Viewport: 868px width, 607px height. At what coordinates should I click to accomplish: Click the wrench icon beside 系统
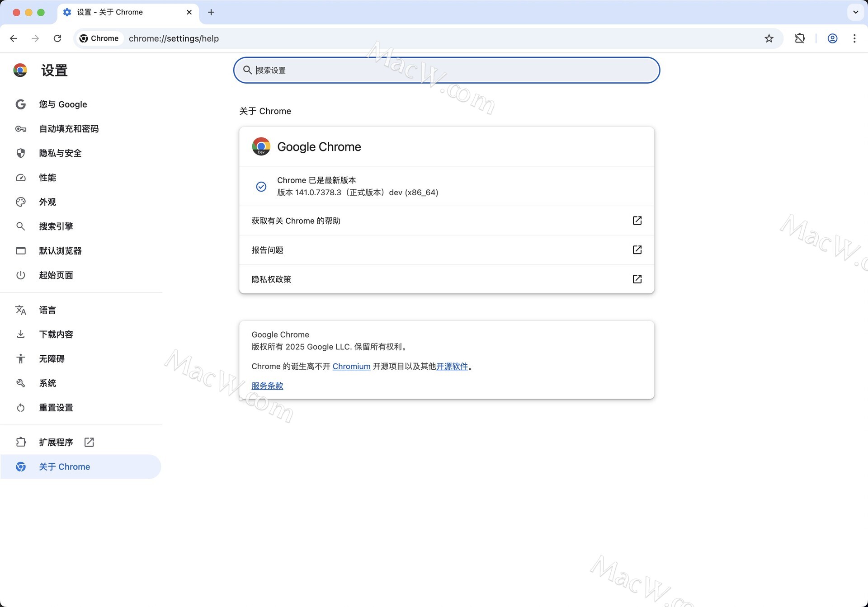pyautogui.click(x=20, y=383)
